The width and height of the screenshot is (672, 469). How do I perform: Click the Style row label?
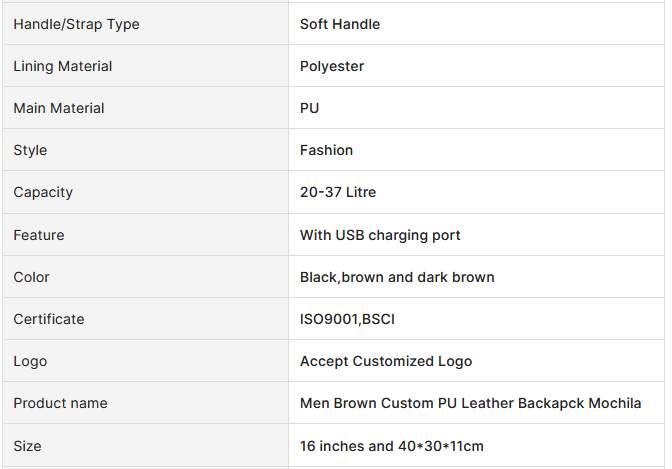point(30,150)
